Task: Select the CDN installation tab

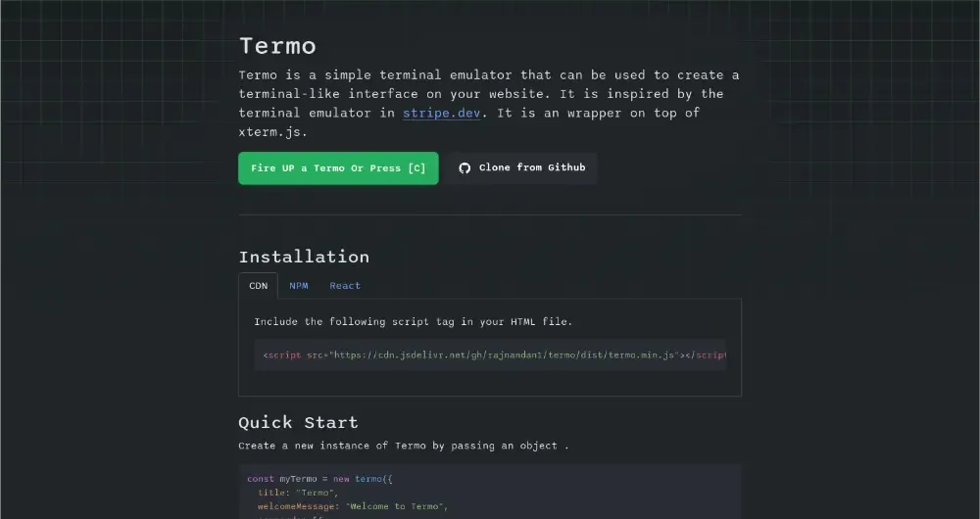Action: pyautogui.click(x=258, y=286)
